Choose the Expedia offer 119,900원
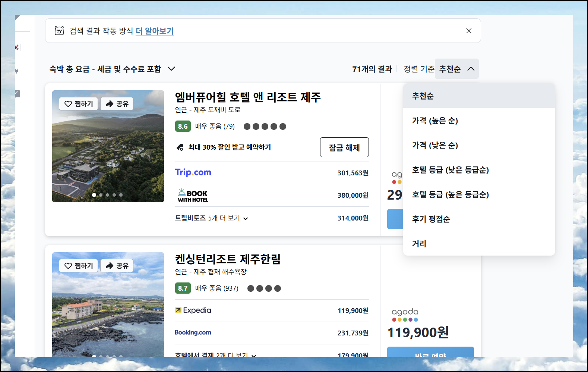 pyautogui.click(x=272, y=310)
